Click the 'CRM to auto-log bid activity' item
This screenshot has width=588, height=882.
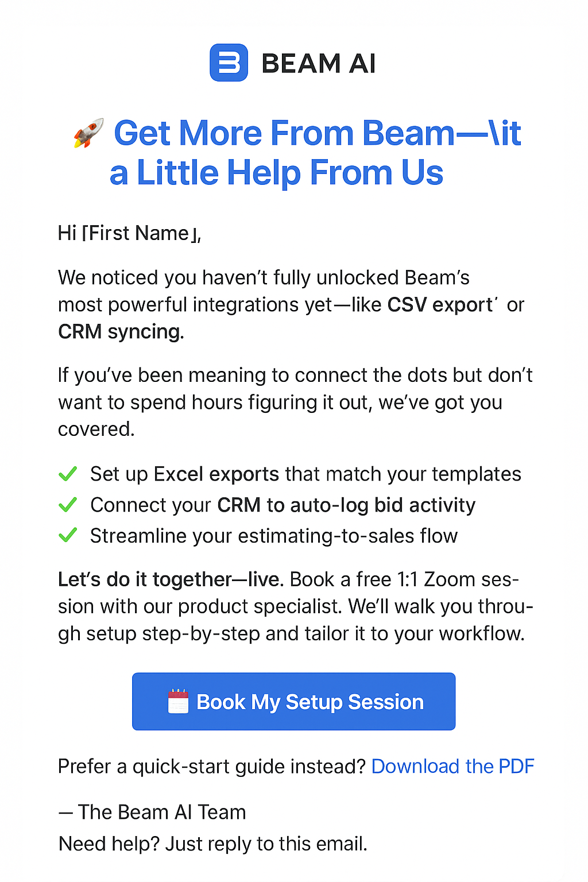click(x=346, y=505)
